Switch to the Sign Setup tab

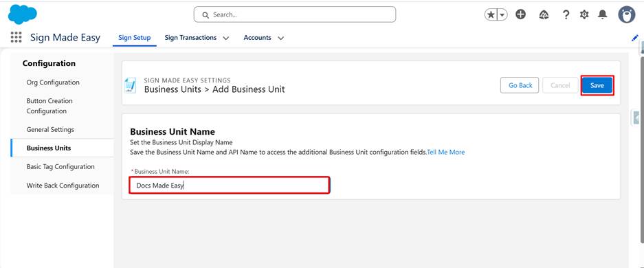pos(134,38)
